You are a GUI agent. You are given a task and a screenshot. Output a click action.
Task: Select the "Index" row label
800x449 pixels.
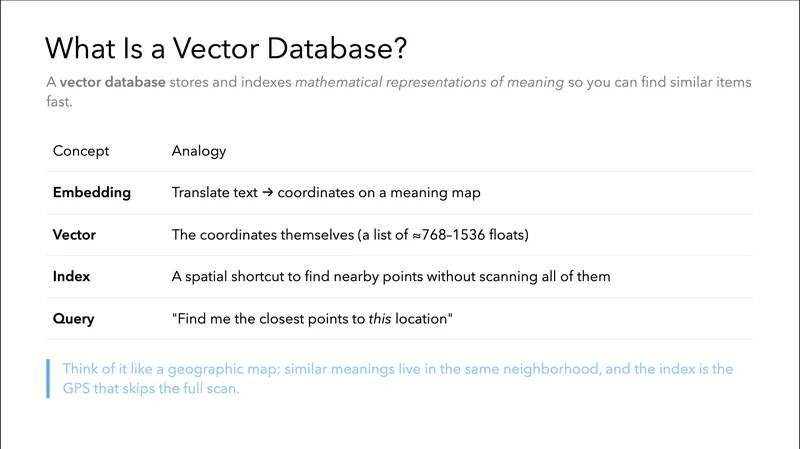pyautogui.click(x=71, y=277)
